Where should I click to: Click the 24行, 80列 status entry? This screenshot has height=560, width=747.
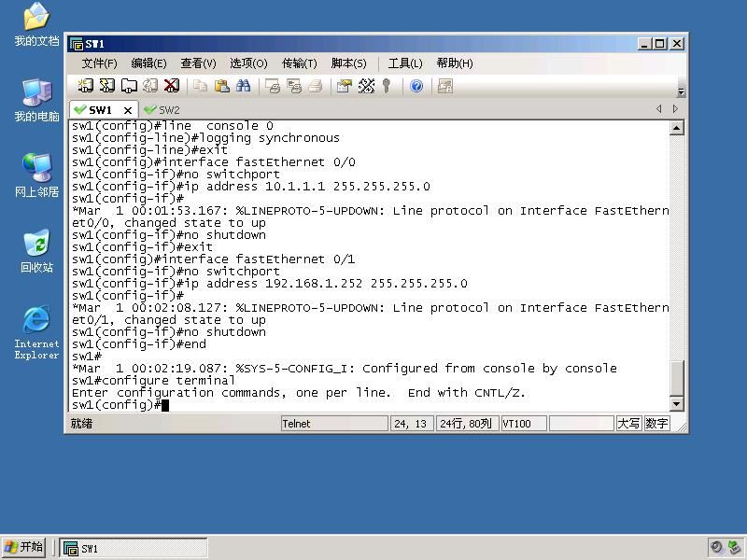click(468, 424)
